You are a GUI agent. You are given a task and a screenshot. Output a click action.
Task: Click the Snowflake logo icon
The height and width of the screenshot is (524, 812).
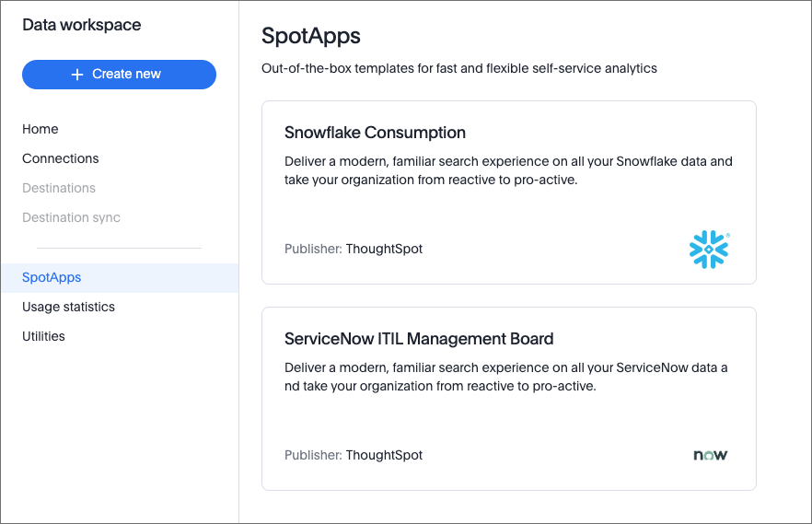pyautogui.click(x=709, y=250)
